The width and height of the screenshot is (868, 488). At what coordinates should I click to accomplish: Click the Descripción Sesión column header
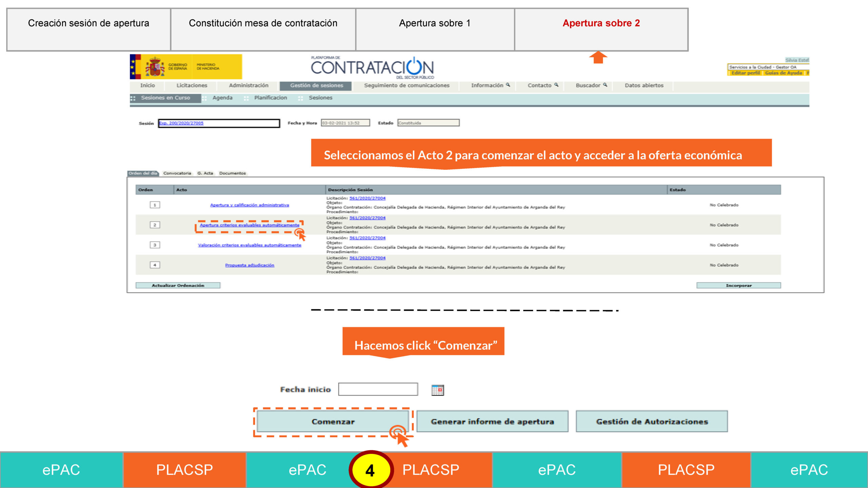[x=496, y=190]
